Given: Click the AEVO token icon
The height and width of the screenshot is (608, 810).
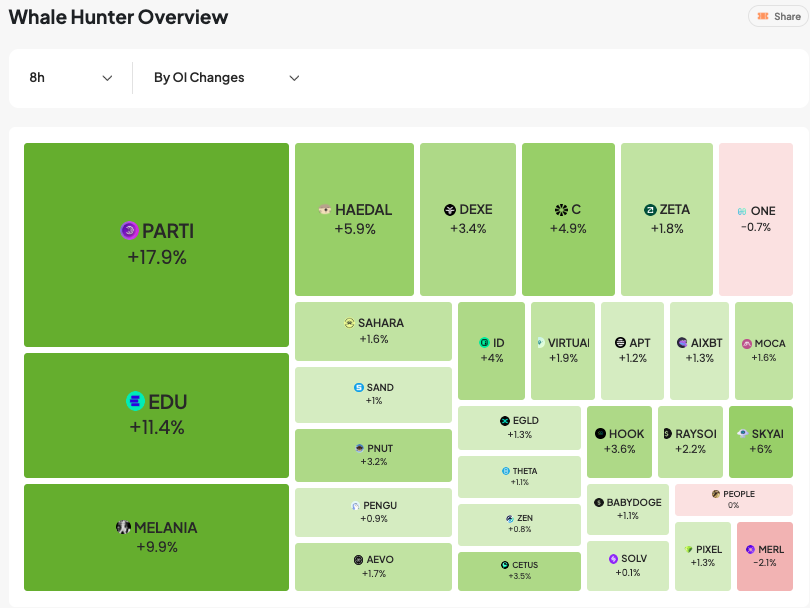Looking at the screenshot, I should 358,559.
